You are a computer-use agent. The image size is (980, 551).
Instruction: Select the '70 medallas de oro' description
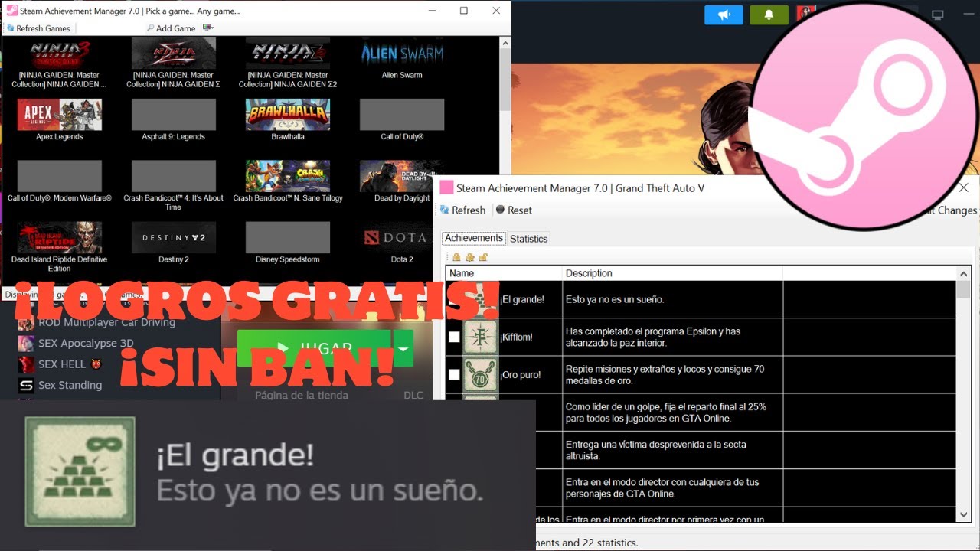pyautogui.click(x=665, y=374)
